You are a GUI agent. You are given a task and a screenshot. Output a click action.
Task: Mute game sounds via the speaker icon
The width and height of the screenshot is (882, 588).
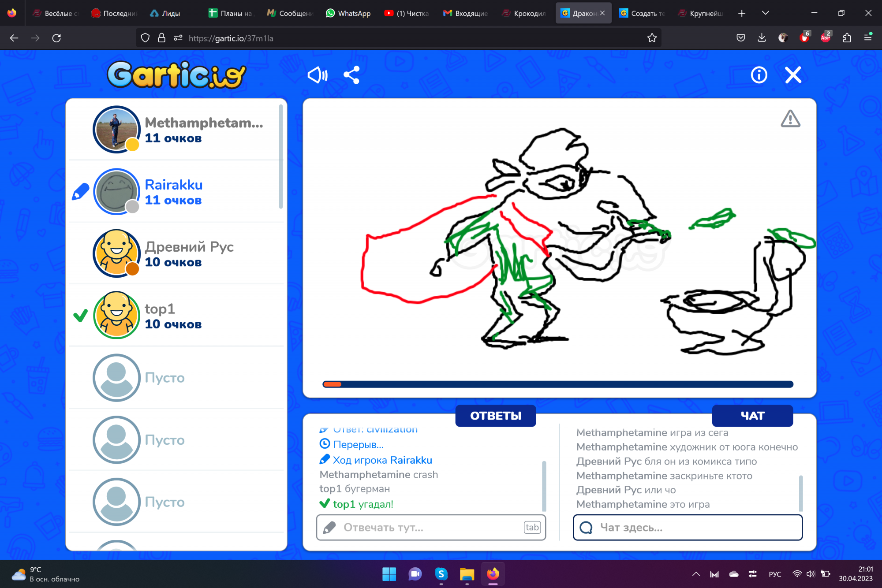318,75
